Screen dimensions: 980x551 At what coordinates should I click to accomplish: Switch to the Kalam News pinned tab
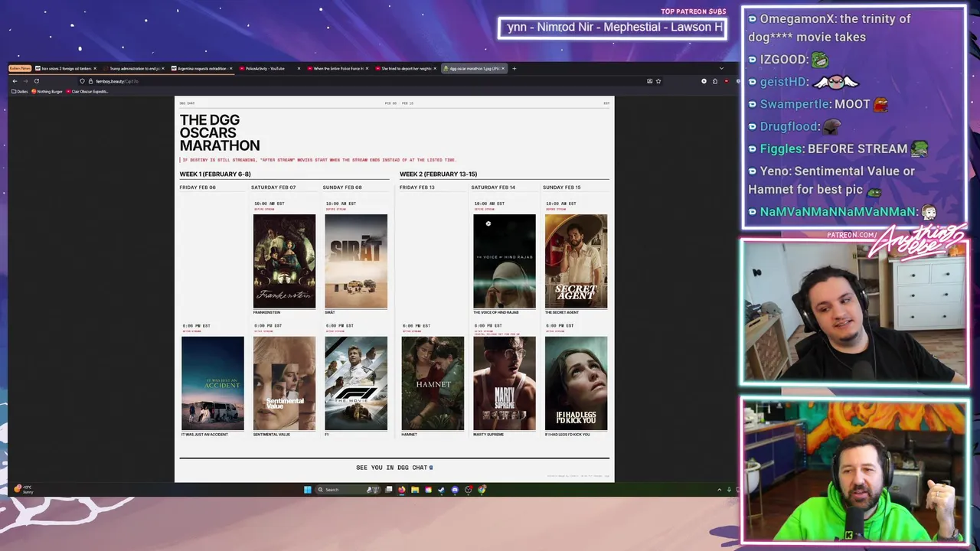point(20,68)
